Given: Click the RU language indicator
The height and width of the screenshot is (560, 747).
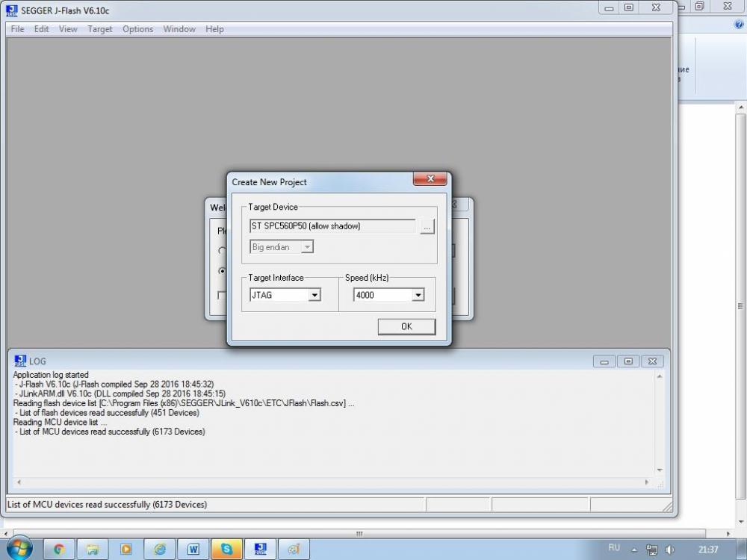Looking at the screenshot, I should point(614,547).
